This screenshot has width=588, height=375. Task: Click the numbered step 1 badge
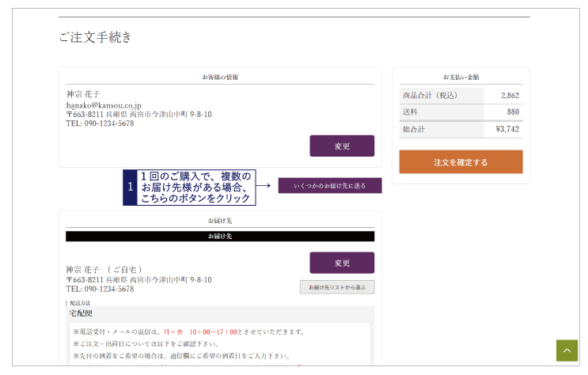(130, 187)
